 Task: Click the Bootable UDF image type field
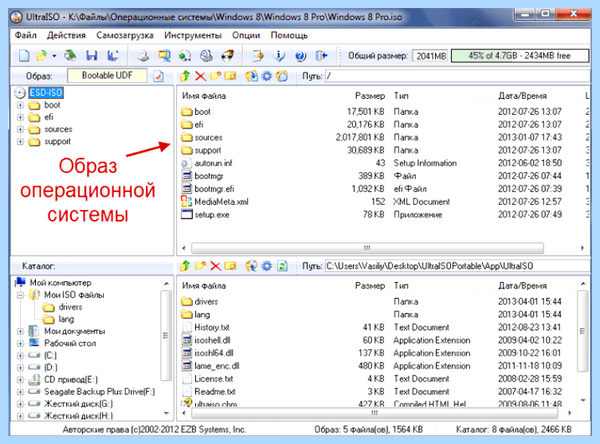point(107,75)
